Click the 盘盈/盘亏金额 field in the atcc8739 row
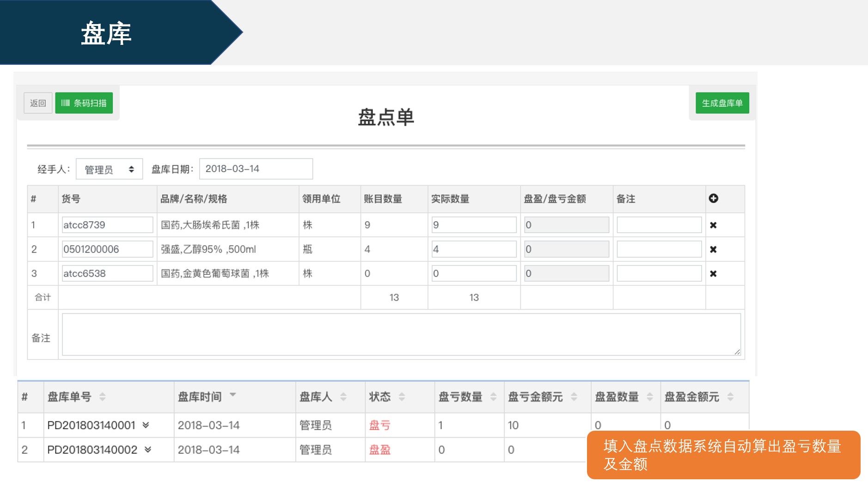Screen dimensions: 868x495 (x=567, y=225)
